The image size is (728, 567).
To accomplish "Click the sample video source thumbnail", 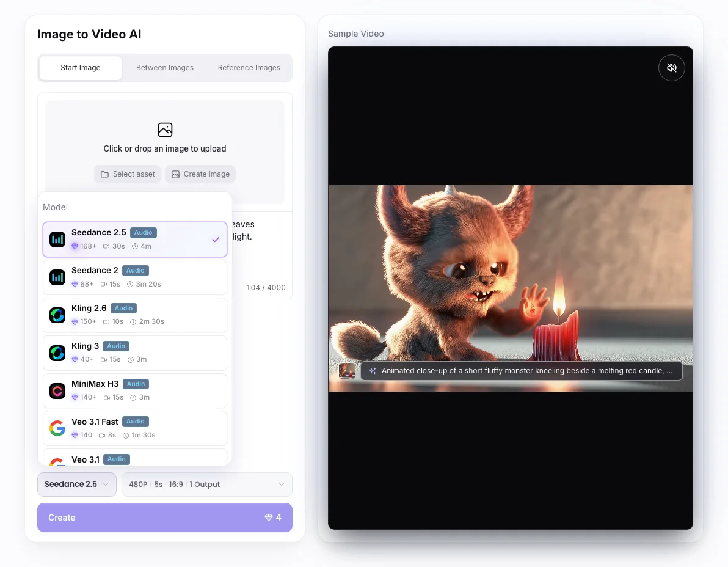I will pyautogui.click(x=347, y=371).
